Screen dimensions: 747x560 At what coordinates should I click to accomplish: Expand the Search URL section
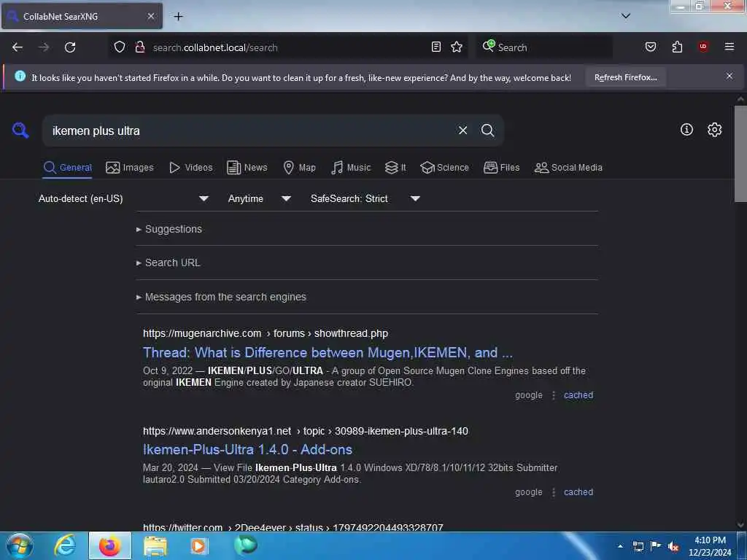169,262
